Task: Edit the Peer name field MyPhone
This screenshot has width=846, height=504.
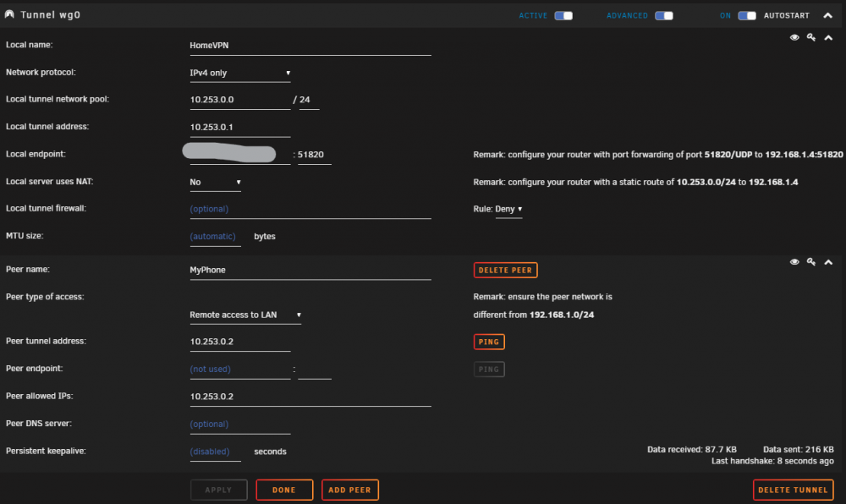Action: tap(310, 270)
